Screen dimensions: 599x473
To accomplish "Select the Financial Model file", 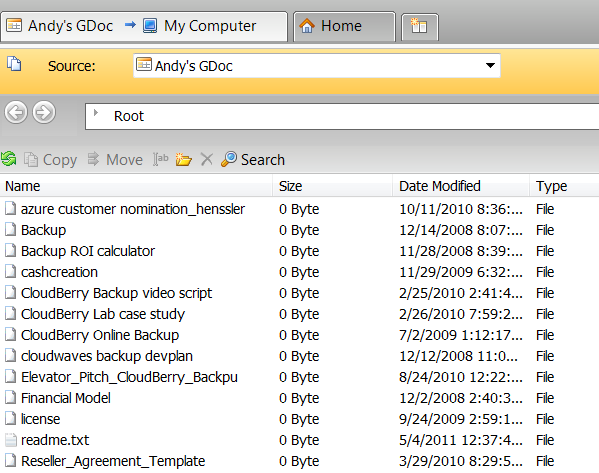I will [x=65, y=398].
